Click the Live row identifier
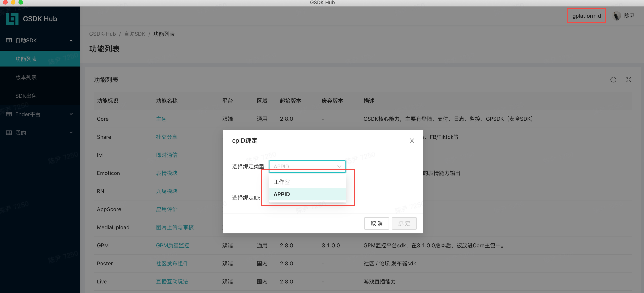This screenshot has height=293, width=644. coord(102,281)
